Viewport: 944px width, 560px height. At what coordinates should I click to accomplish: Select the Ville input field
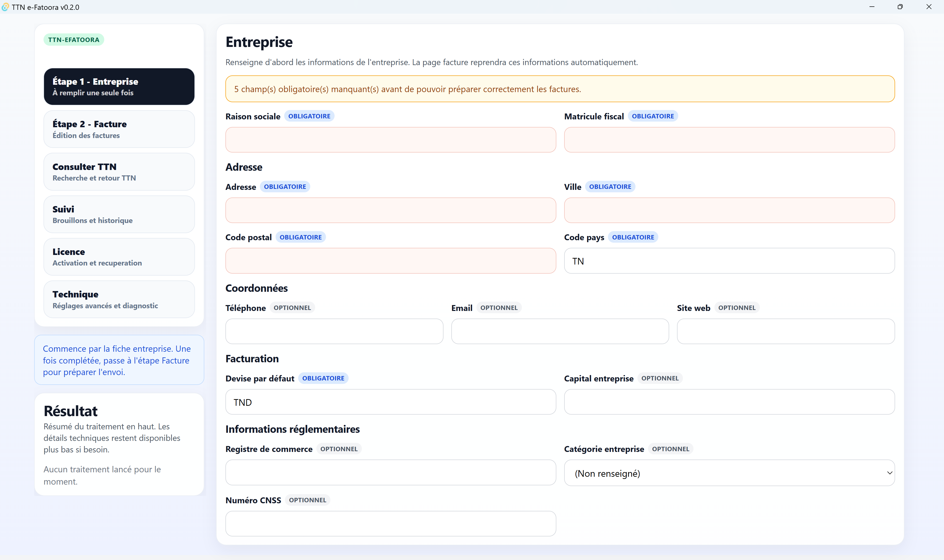(729, 210)
